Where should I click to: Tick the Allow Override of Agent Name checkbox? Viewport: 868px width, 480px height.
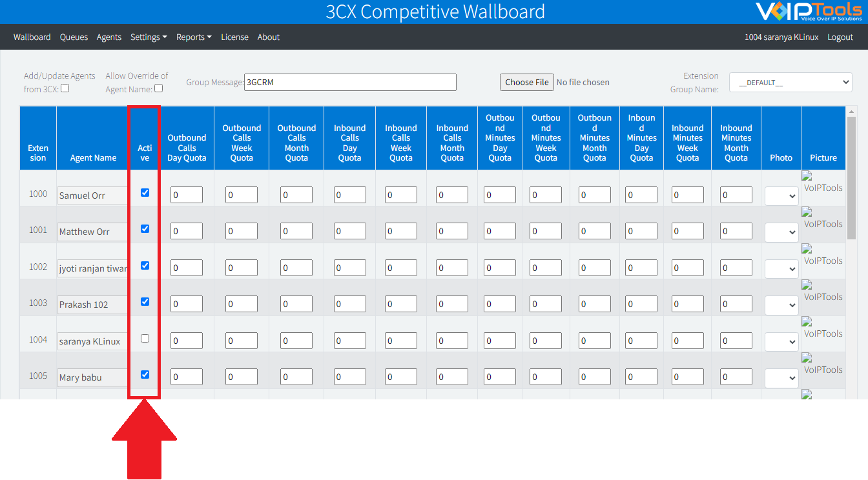pos(158,88)
